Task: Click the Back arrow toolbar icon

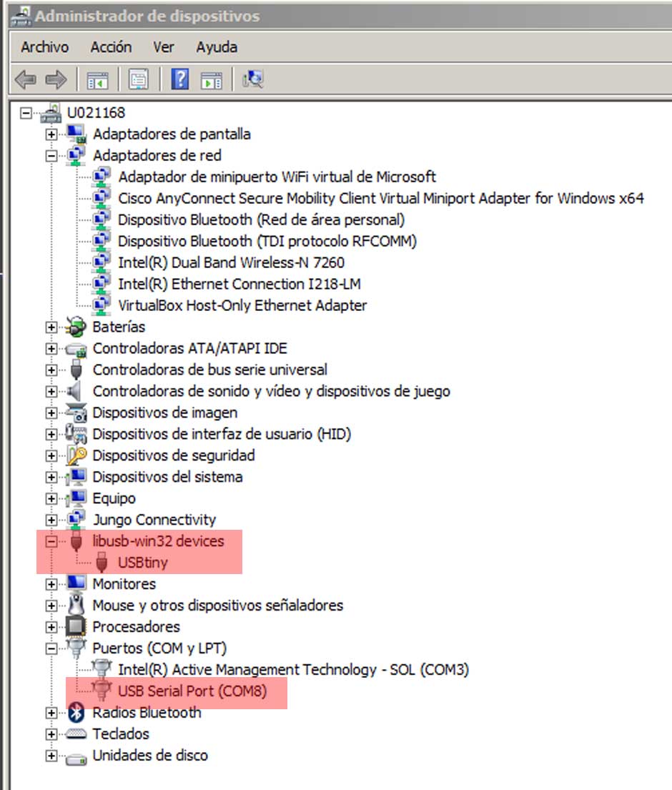Action: (26, 79)
